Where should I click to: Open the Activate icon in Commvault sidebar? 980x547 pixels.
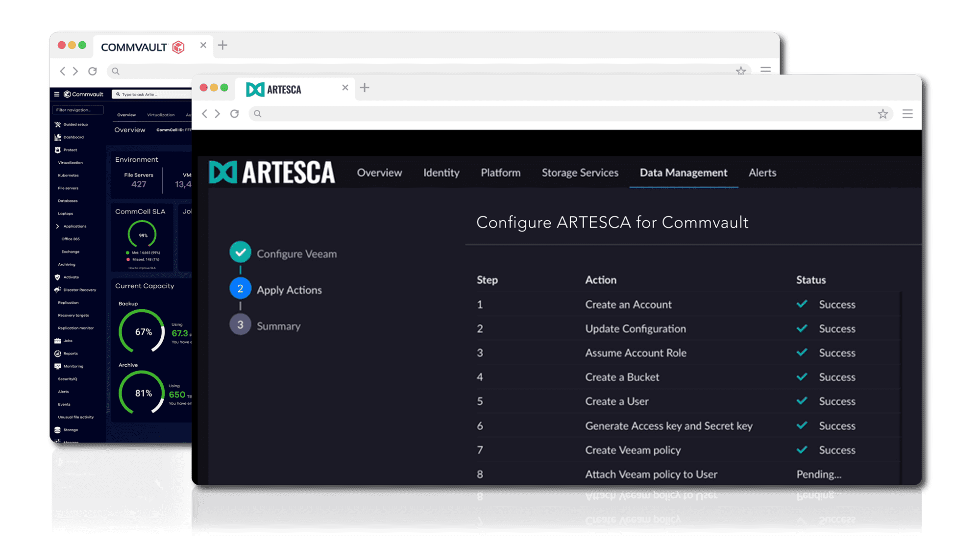coord(58,277)
